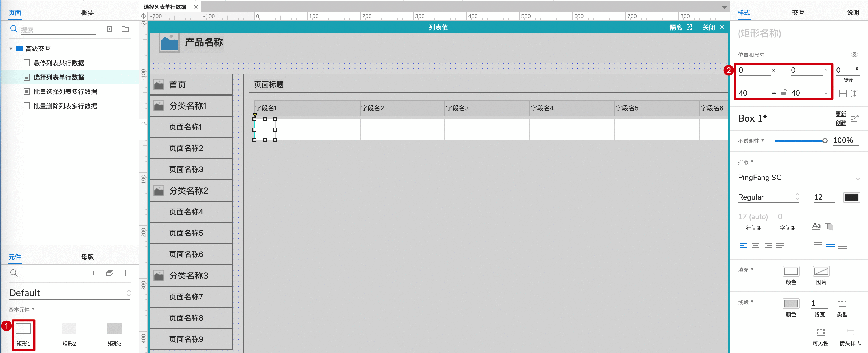Open the Default library dropdown

point(70,293)
